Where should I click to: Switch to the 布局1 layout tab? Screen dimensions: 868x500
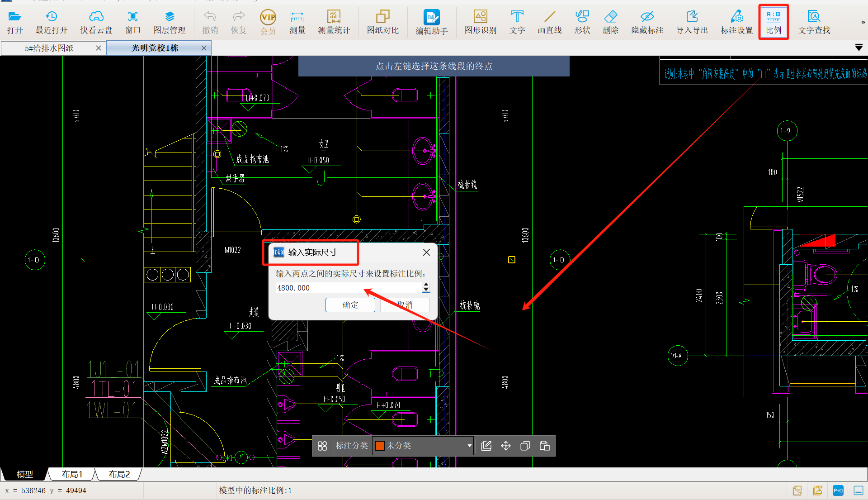tap(72, 474)
